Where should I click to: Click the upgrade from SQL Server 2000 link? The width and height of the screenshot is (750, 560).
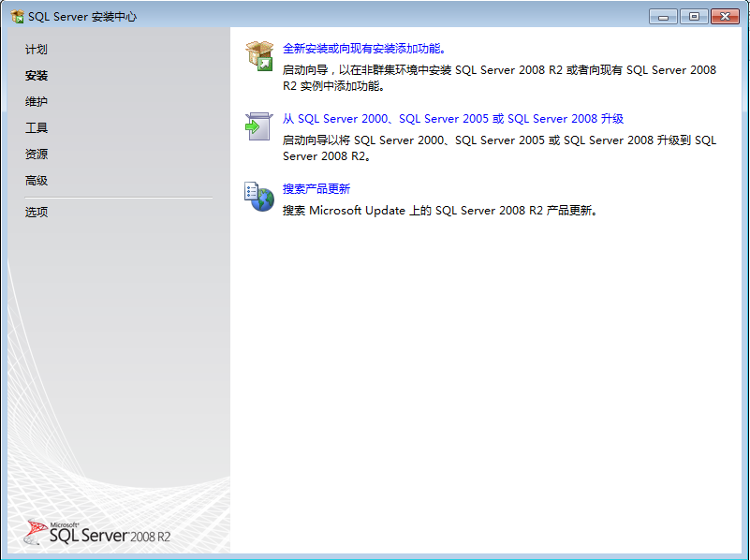(x=453, y=119)
